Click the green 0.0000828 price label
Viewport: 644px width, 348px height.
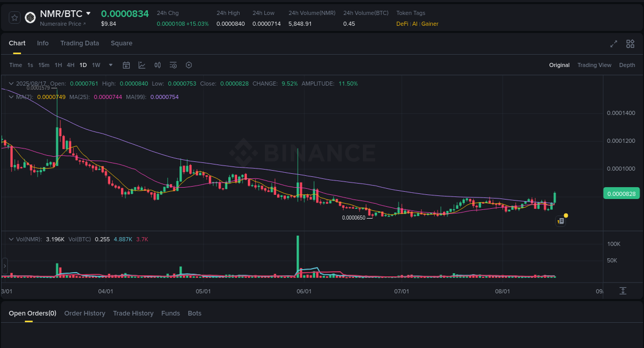coord(621,193)
